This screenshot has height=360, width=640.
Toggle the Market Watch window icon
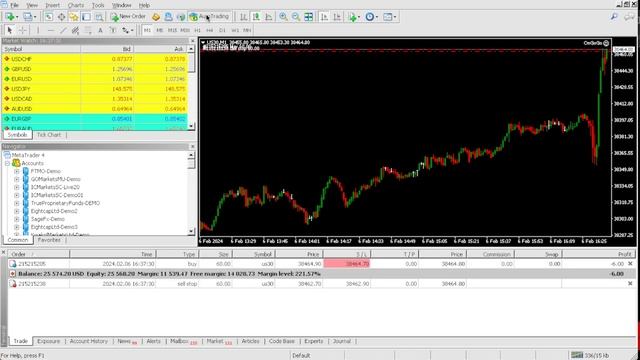(49, 17)
